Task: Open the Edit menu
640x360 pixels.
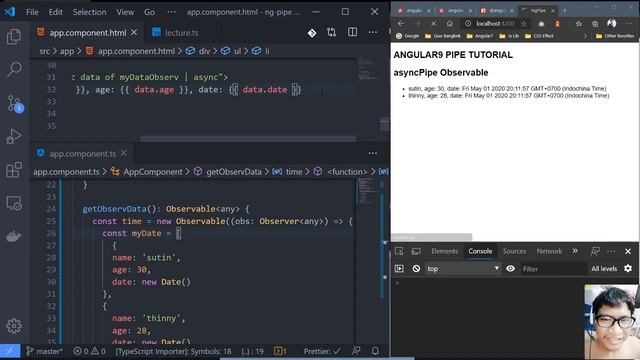Action: (56, 12)
